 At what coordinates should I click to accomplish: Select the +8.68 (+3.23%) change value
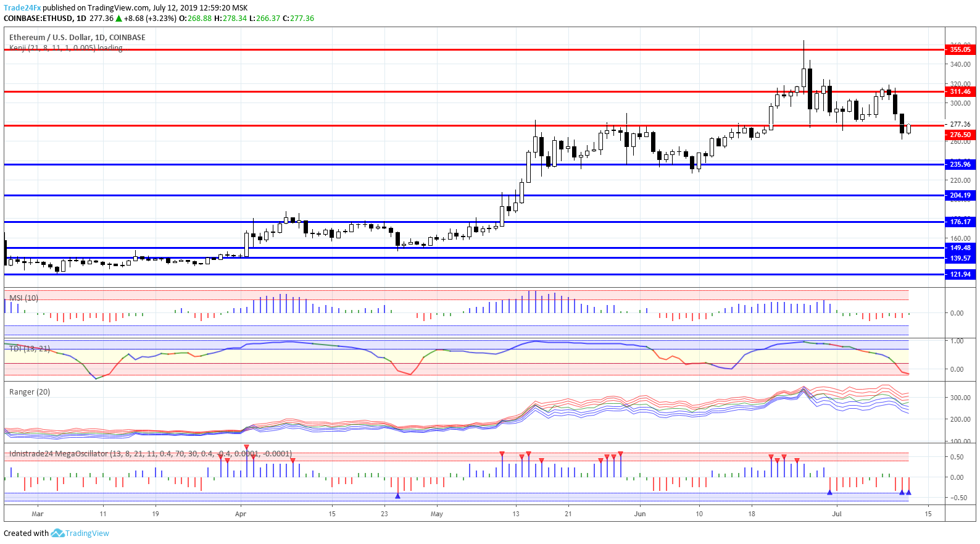(x=151, y=19)
